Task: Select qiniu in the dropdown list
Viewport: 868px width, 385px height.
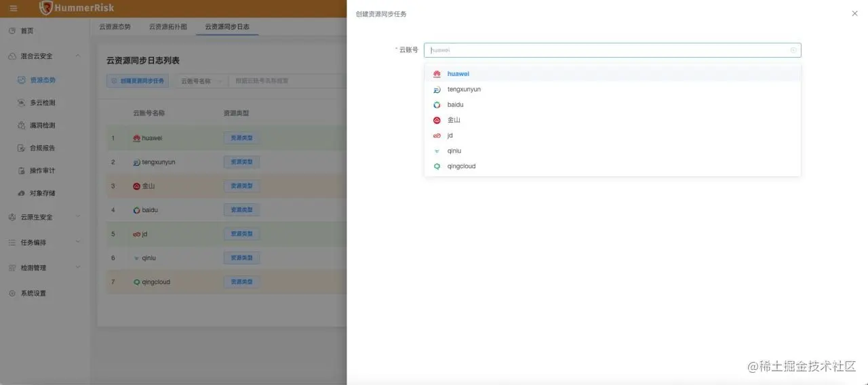Action: pos(612,151)
